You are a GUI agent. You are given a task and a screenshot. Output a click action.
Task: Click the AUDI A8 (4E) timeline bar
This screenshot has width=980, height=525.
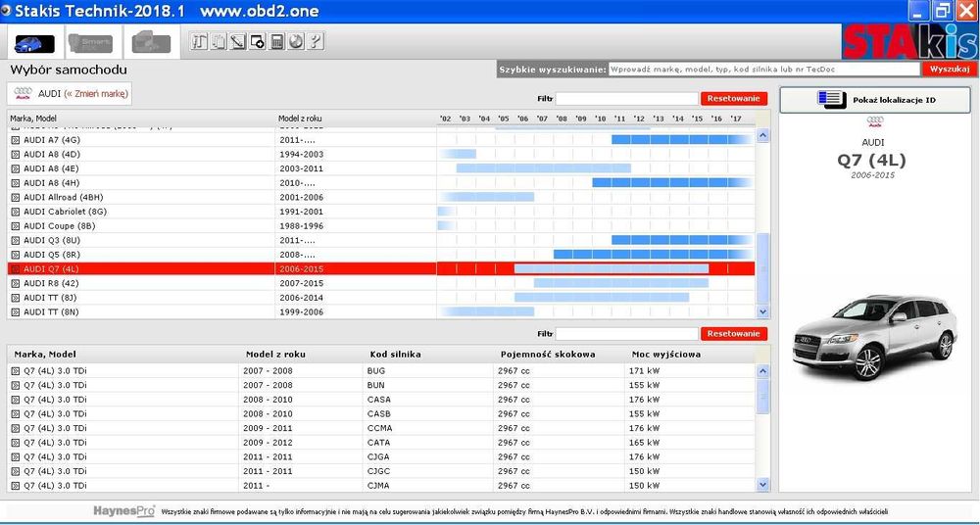click(x=543, y=168)
